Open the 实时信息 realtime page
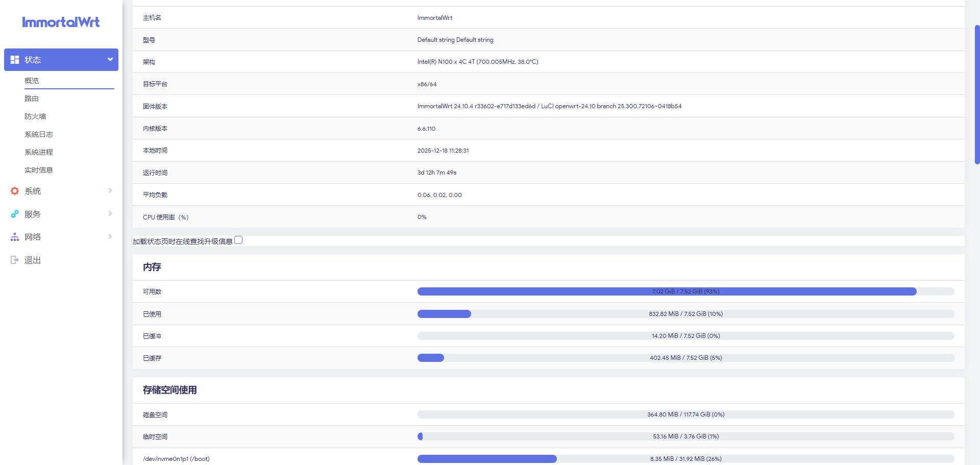The height and width of the screenshot is (465, 980). [x=39, y=170]
